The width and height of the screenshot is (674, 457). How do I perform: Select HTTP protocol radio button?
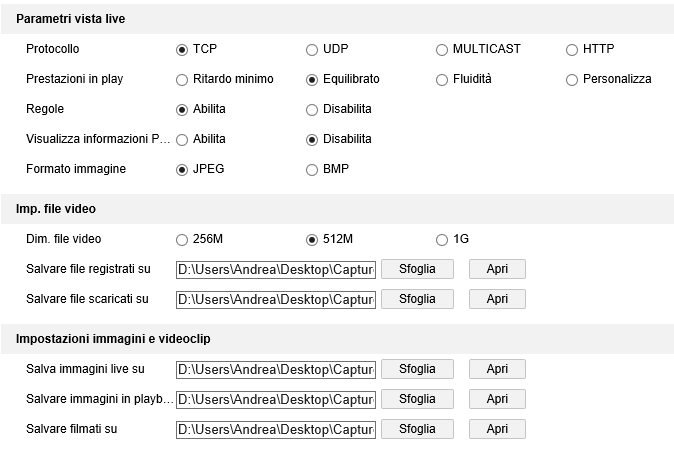point(572,49)
